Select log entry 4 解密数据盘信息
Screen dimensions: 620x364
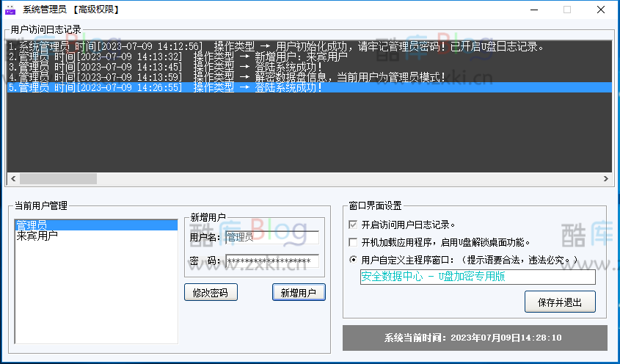coord(309,77)
